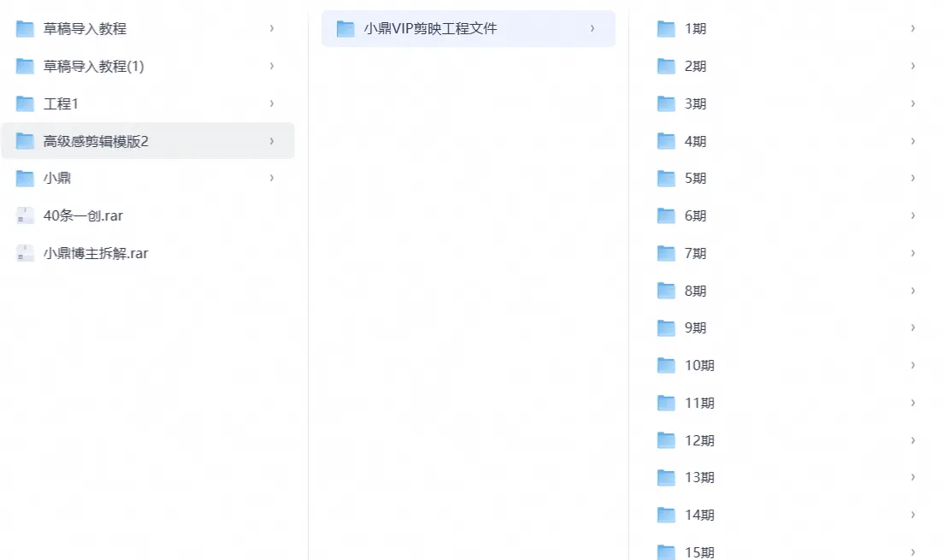Image resolution: width=943 pixels, height=560 pixels.
Task: Click the folder icon of 草稿导入教程(1)
Action: point(25,66)
